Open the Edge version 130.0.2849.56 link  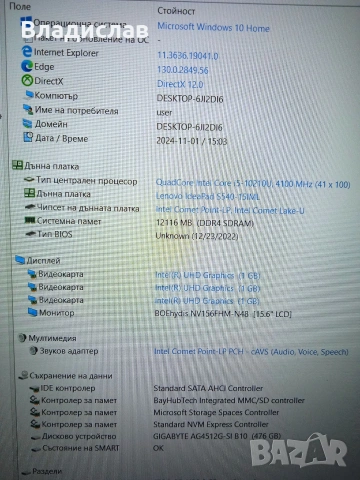[x=183, y=70]
